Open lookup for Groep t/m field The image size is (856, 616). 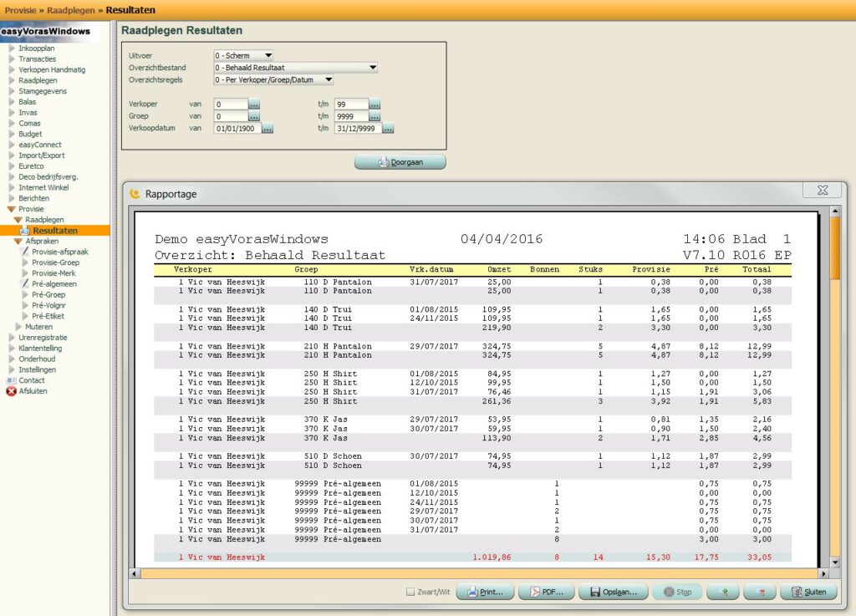(x=374, y=116)
